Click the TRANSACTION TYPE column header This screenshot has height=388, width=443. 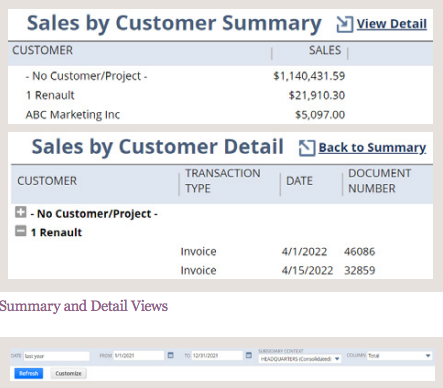pyautogui.click(x=223, y=181)
